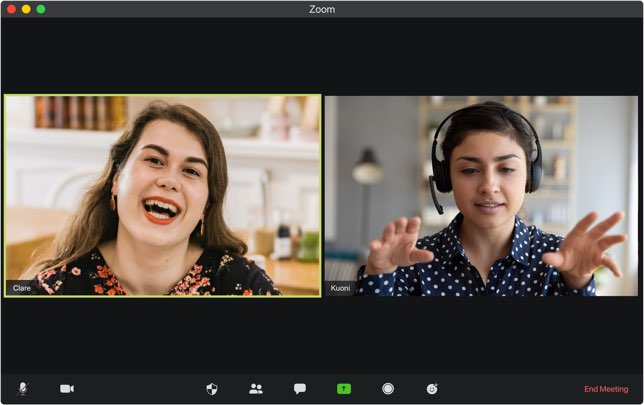Screen dimensions: 644x405
Task: Open the Participants panel icon
Action: tap(256, 389)
